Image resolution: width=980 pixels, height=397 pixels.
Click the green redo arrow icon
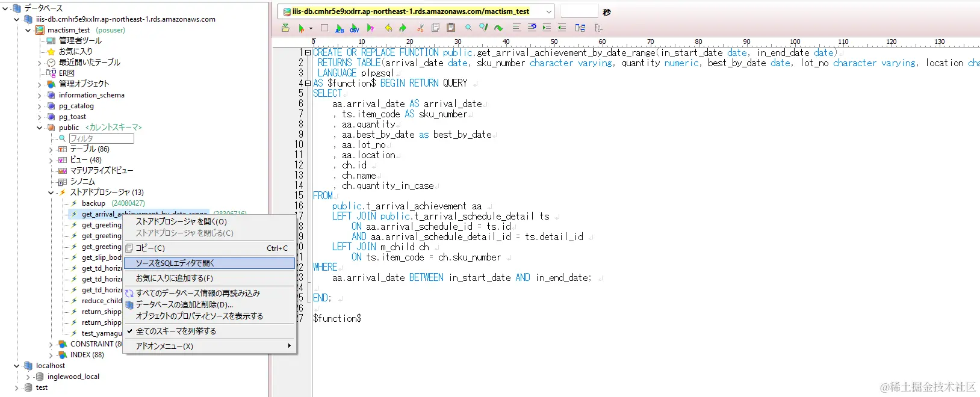point(403,28)
